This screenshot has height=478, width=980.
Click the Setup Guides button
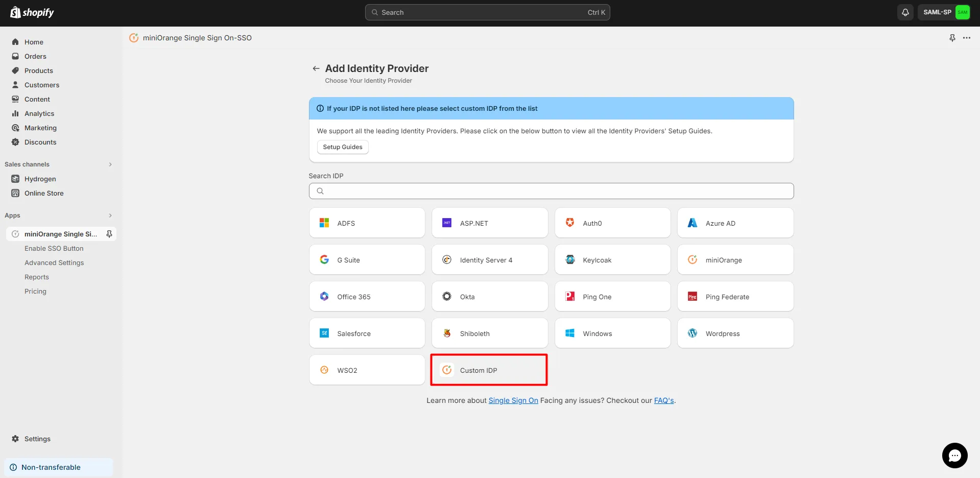(x=343, y=147)
